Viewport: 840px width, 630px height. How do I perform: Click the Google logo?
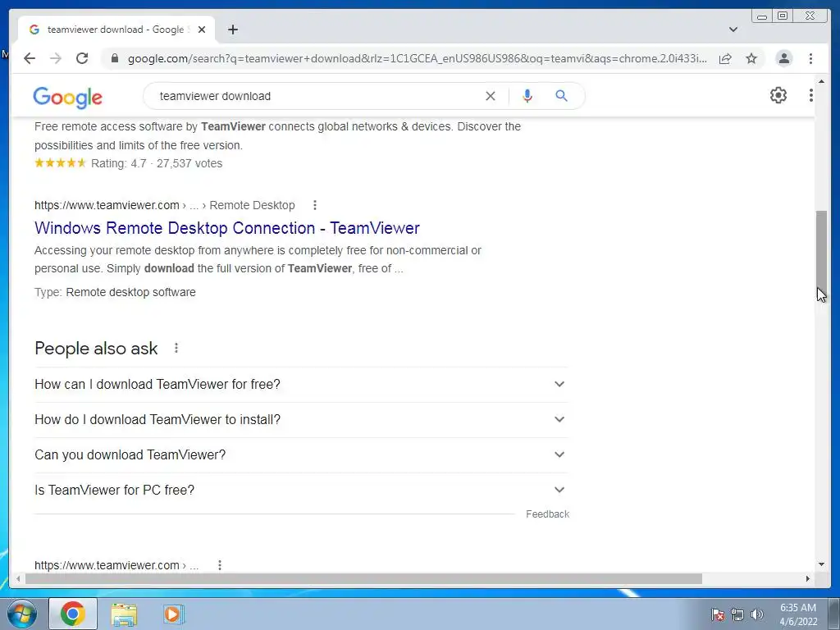67,98
